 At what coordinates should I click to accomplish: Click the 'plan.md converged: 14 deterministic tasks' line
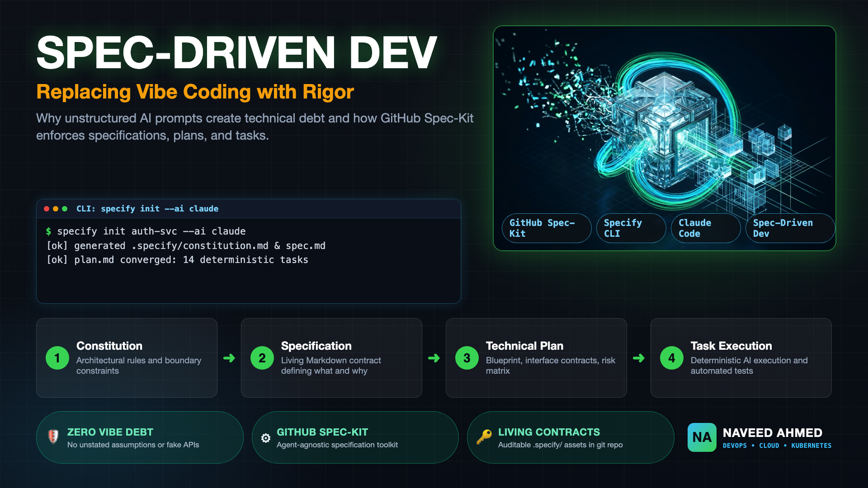click(191, 260)
